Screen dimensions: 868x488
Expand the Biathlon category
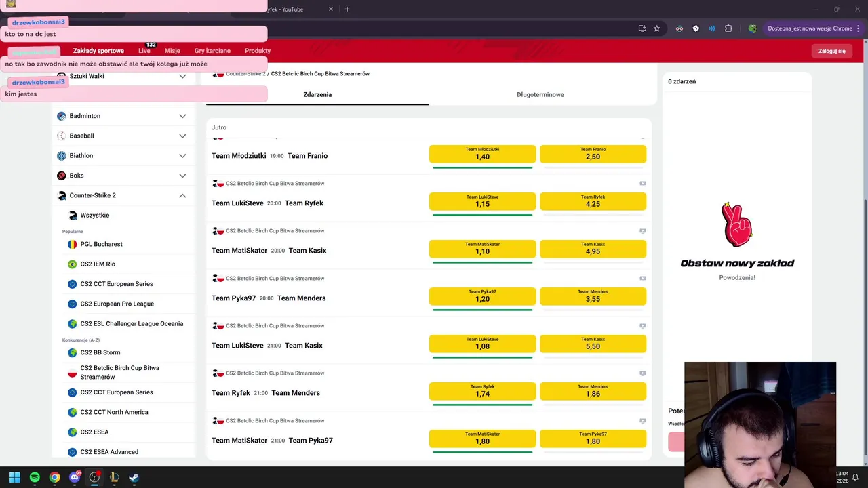tap(182, 156)
